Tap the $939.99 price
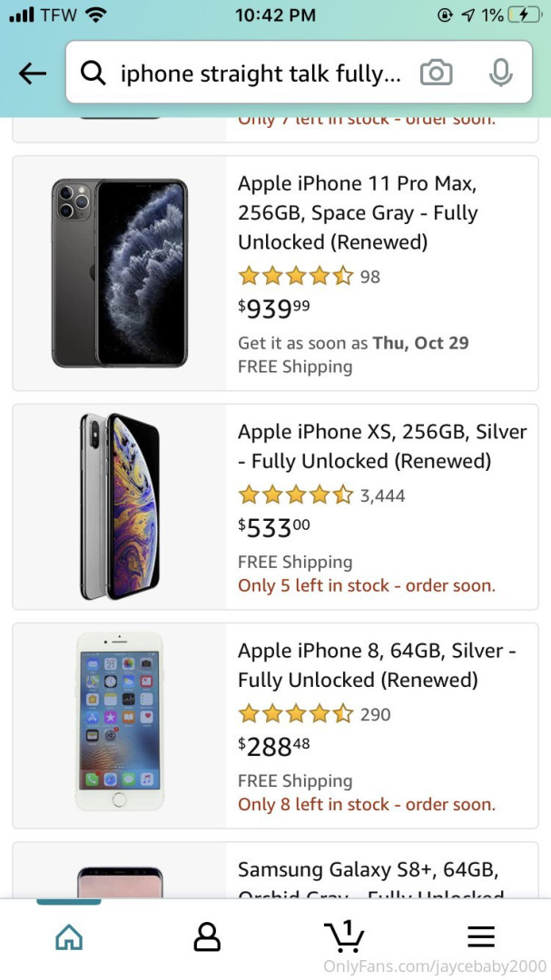Screen dimensions: 551x980 point(274,309)
